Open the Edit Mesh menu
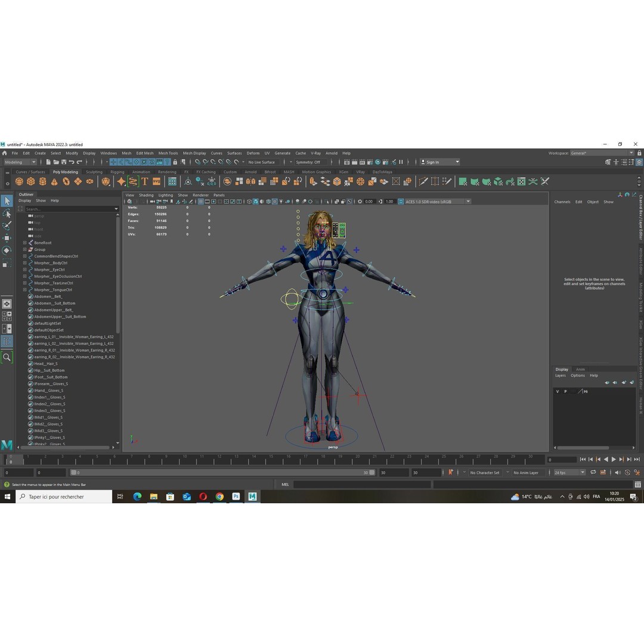This screenshot has height=644, width=644. coord(144,153)
